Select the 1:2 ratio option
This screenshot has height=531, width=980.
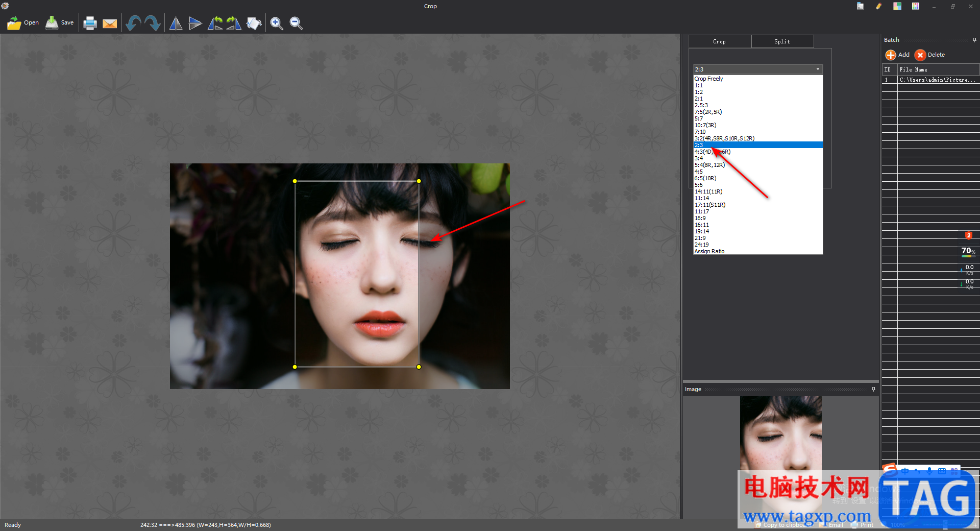coord(758,92)
